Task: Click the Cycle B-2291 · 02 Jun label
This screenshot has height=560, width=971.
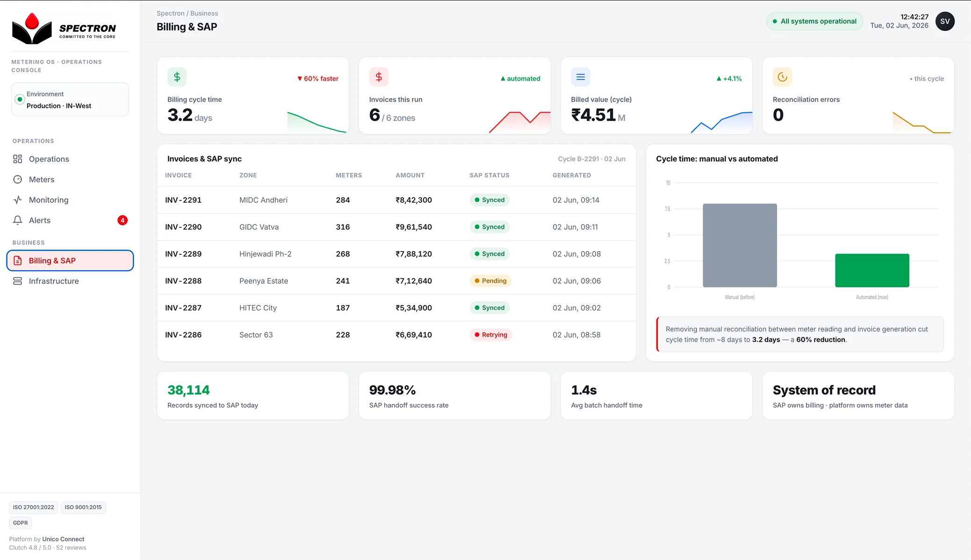Action: 591,159
